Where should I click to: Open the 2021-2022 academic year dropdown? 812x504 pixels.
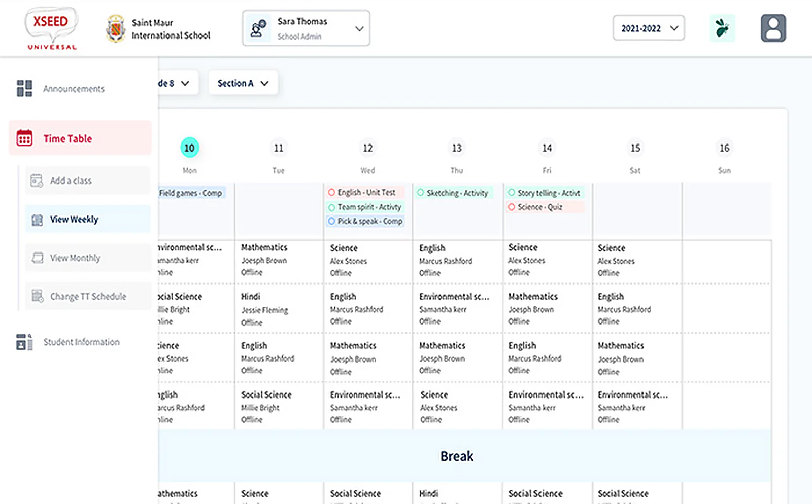[x=649, y=28]
